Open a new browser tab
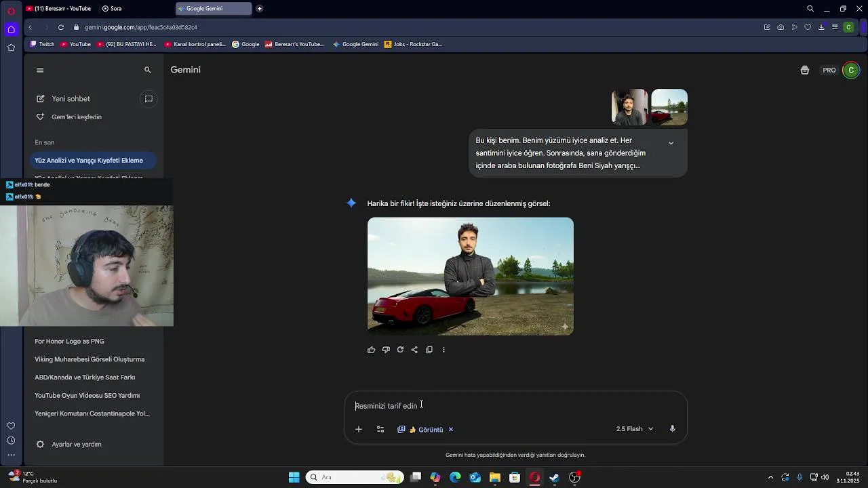 pos(259,9)
